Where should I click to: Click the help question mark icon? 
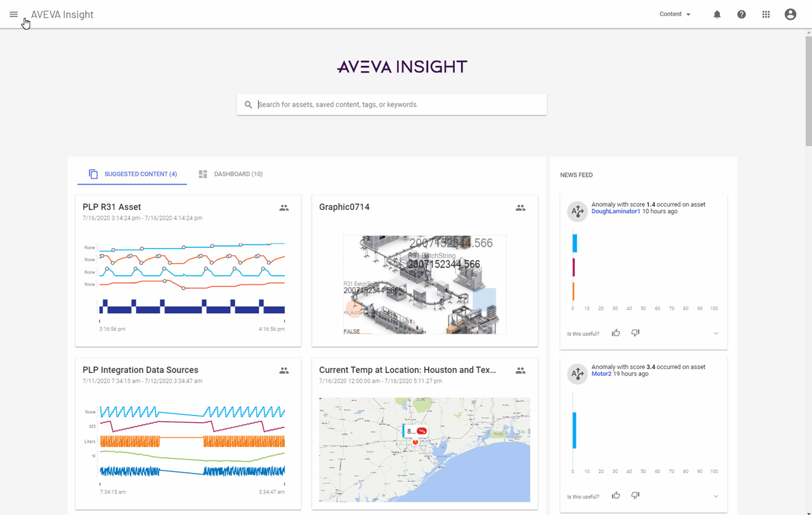741,14
